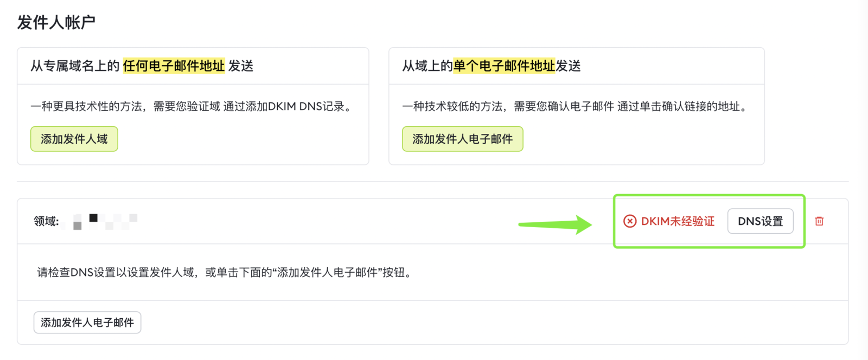Click the red trash delete icon
Screen dimensions: 868x360
click(819, 221)
